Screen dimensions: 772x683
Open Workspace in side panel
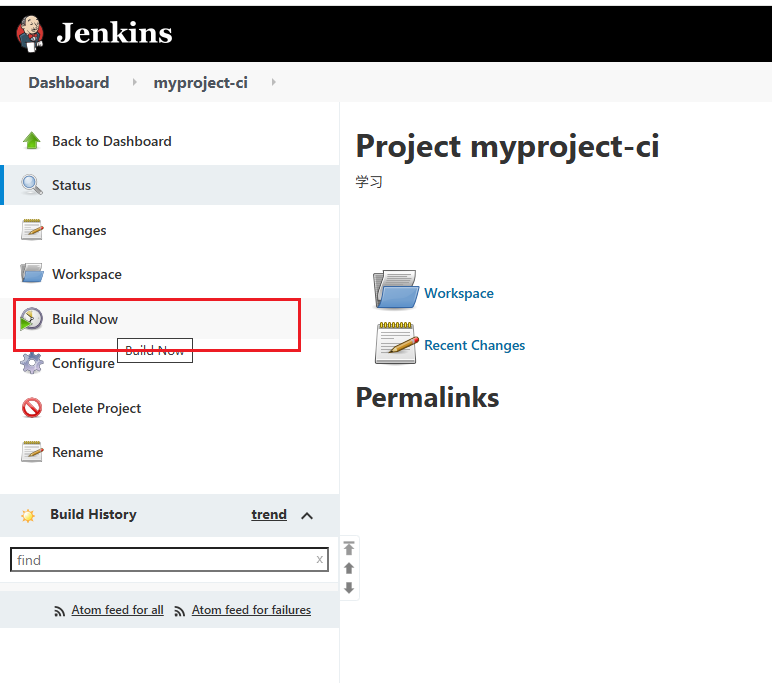(x=87, y=274)
